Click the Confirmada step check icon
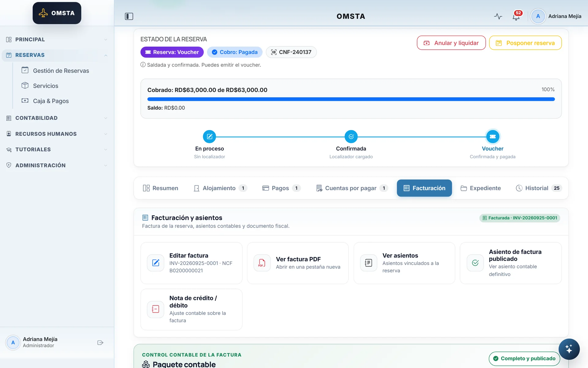This screenshot has height=368, width=588. (x=351, y=136)
